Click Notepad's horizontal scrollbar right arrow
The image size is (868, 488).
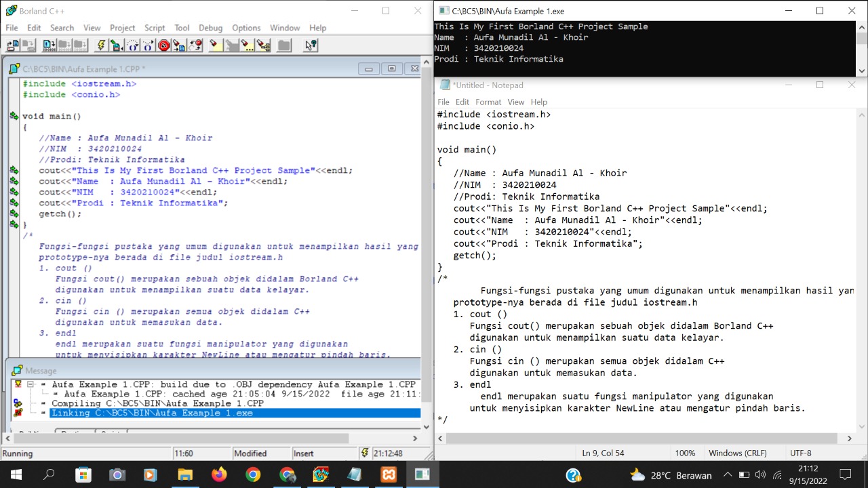(x=850, y=439)
